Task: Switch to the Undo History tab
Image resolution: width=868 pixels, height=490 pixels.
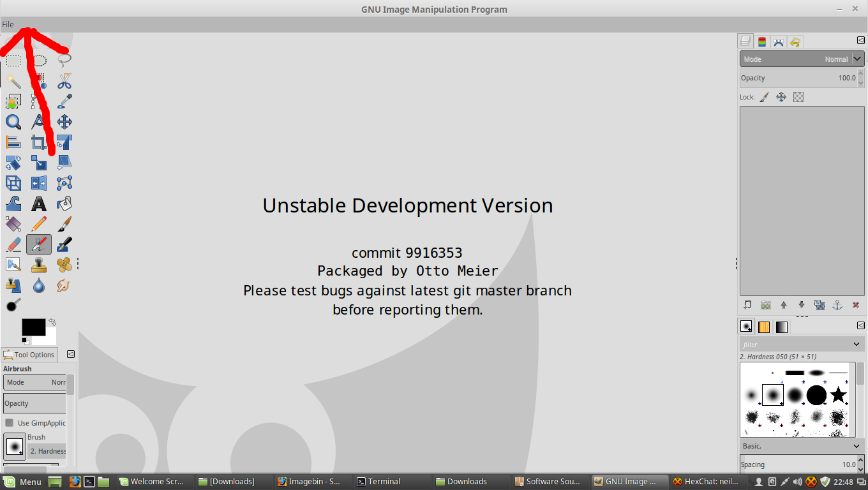Action: click(795, 42)
